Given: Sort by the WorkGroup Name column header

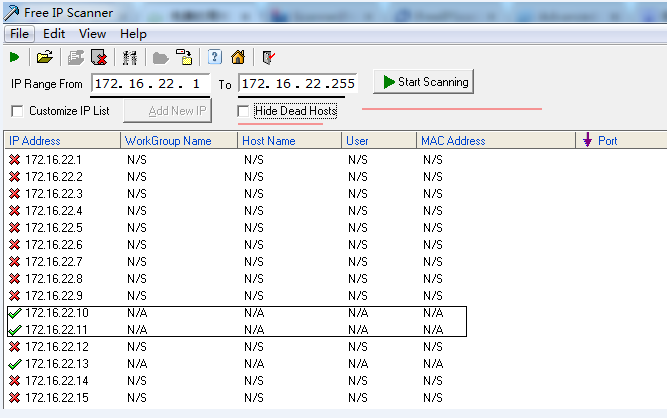Looking at the screenshot, I should (179, 140).
